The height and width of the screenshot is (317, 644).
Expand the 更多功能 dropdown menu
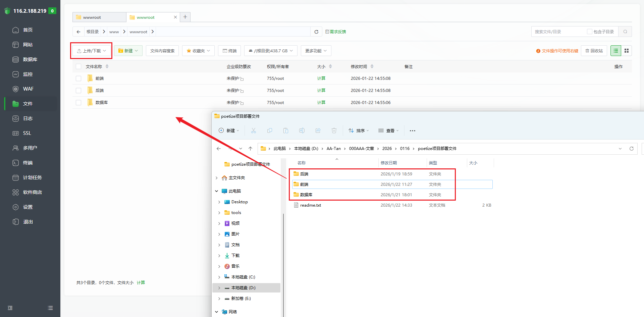[316, 51]
